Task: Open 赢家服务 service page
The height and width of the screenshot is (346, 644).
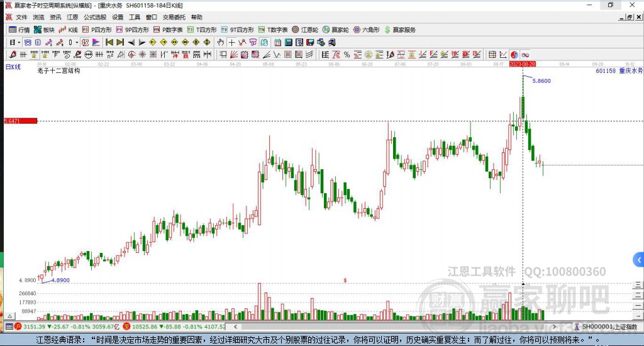Action: point(400,30)
